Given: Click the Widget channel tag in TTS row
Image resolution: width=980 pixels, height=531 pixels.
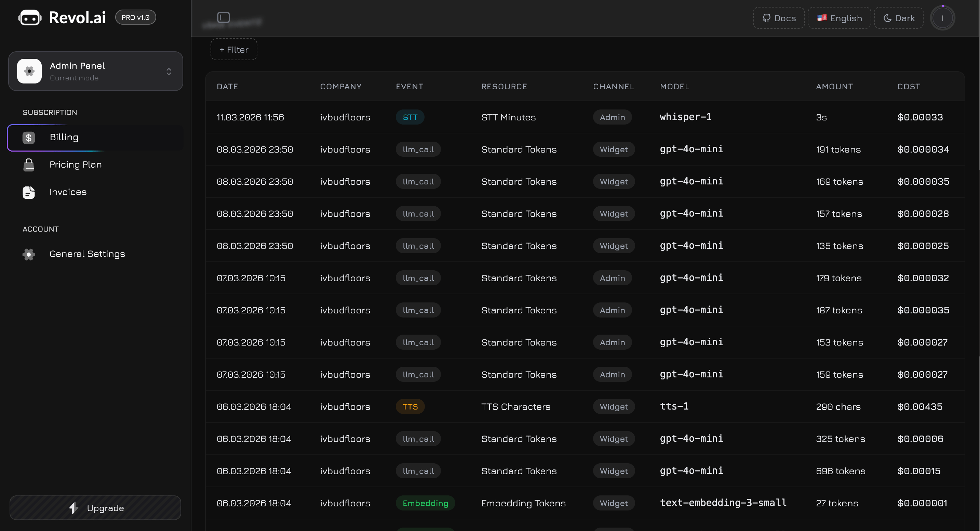Looking at the screenshot, I should pos(614,407).
